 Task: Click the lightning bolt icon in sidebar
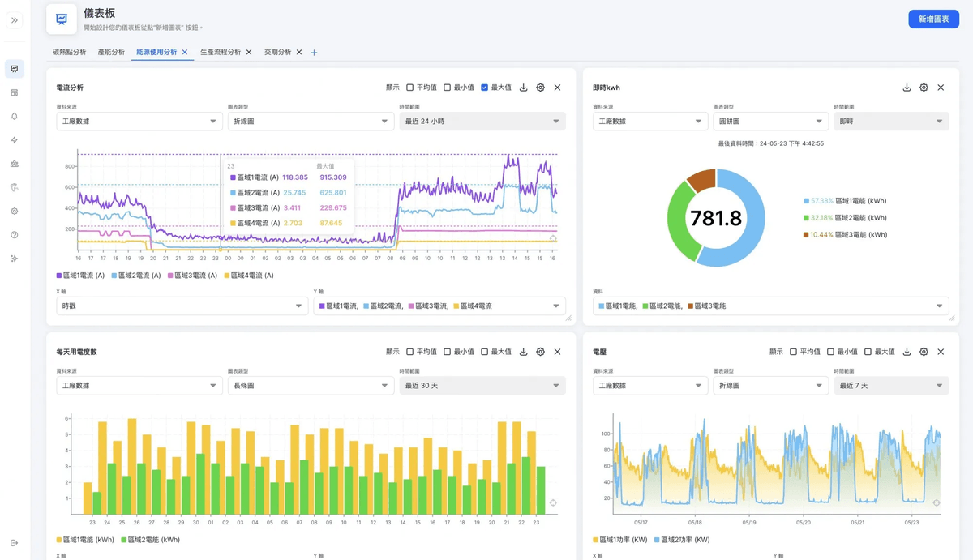click(15, 140)
